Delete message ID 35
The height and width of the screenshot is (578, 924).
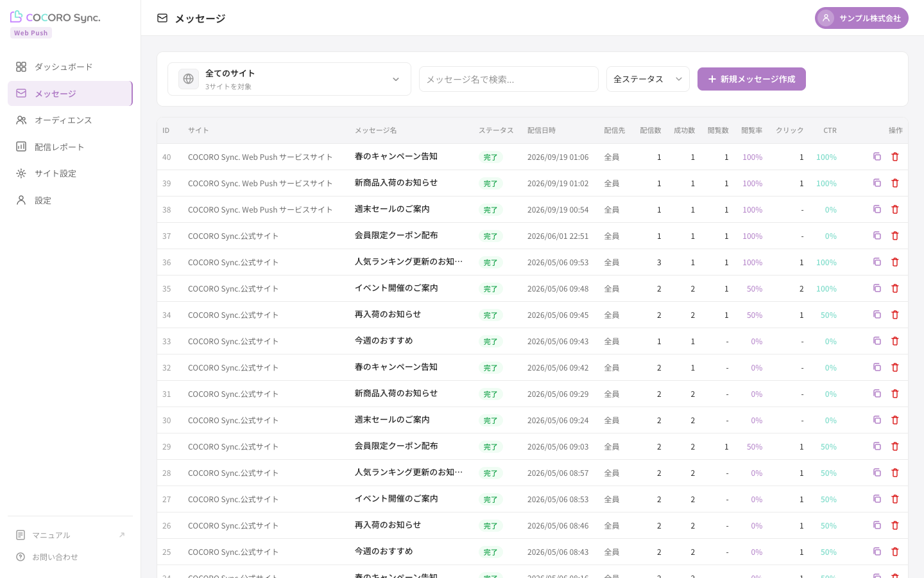tap(895, 288)
